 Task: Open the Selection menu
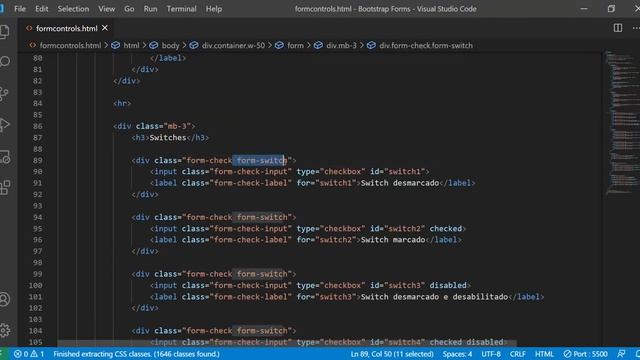click(x=73, y=9)
